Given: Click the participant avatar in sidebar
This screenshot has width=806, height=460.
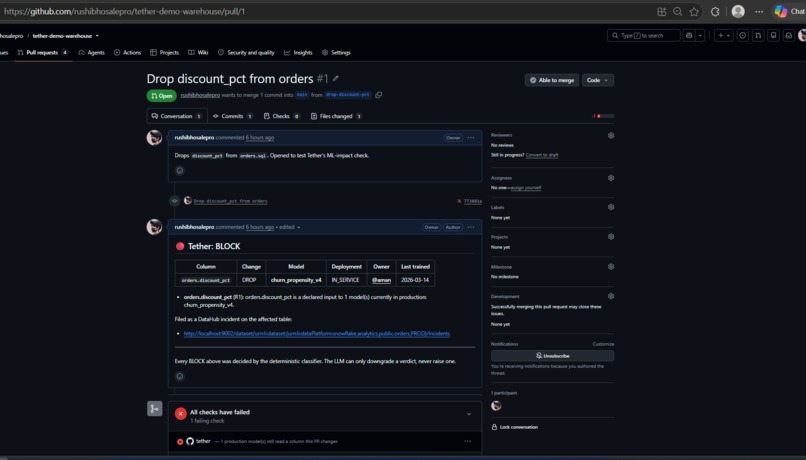Looking at the screenshot, I should click(x=496, y=406).
